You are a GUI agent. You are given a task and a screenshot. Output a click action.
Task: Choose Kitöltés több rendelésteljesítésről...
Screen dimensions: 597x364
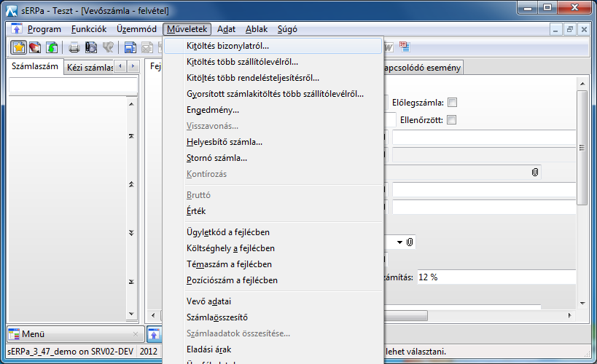click(x=273, y=78)
